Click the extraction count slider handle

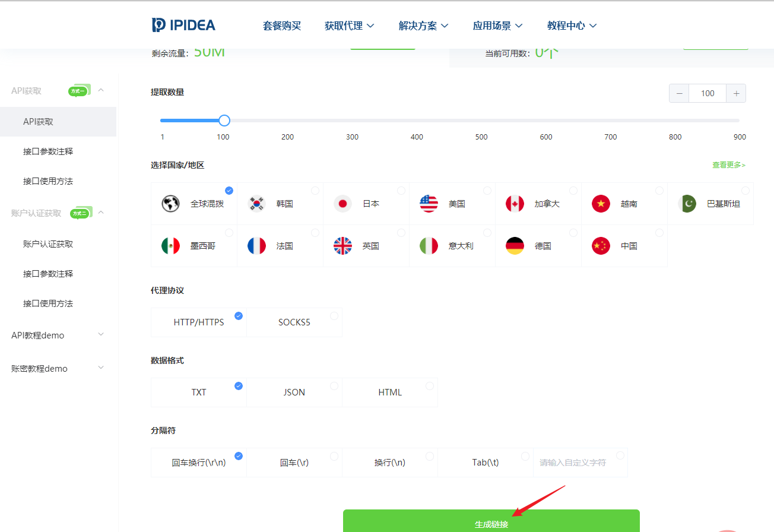pos(224,121)
